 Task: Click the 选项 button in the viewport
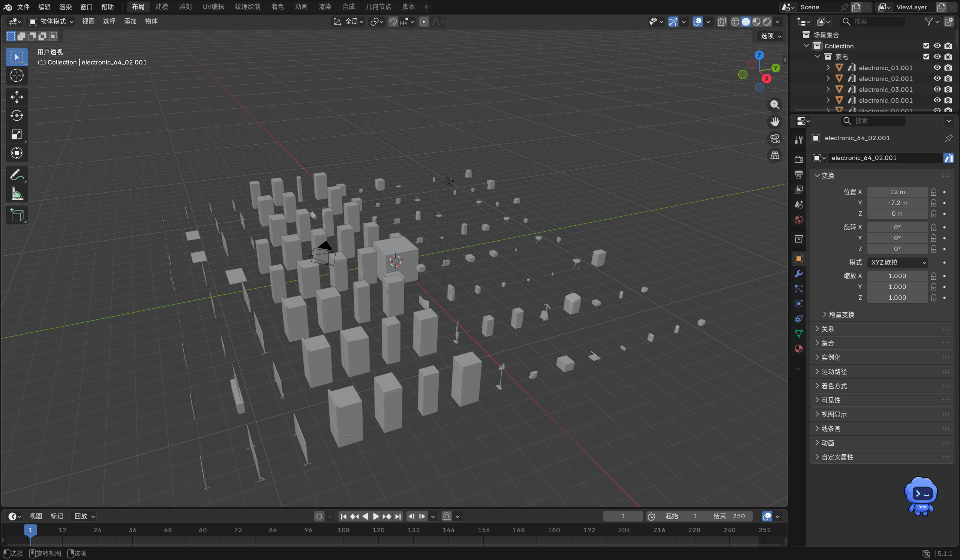771,36
